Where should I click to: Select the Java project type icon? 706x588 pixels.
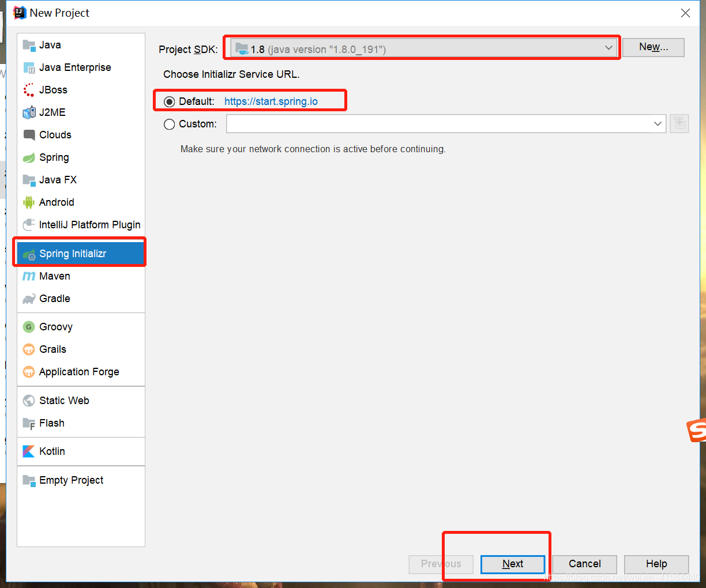29,45
